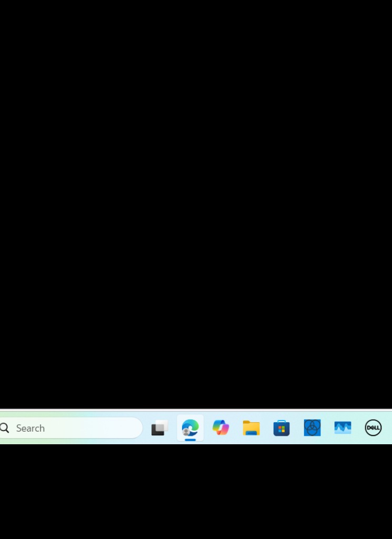The height and width of the screenshot is (539, 392).
Task: Open Task View from the taskbar
Action: tap(160, 428)
